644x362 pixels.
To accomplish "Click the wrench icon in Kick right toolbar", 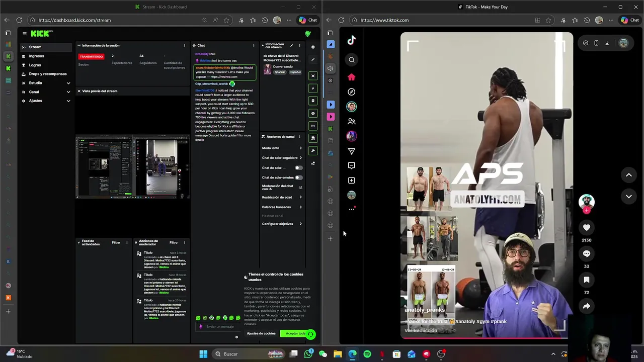I will 313,151.
